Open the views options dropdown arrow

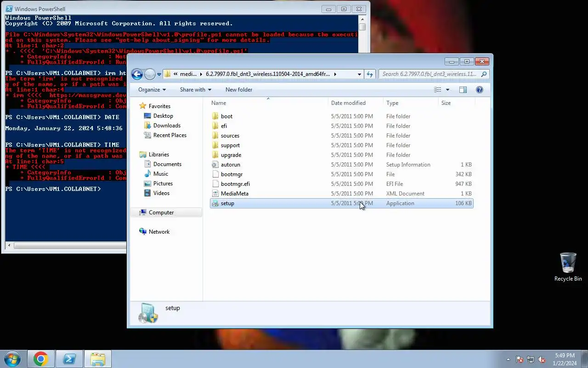click(x=447, y=90)
